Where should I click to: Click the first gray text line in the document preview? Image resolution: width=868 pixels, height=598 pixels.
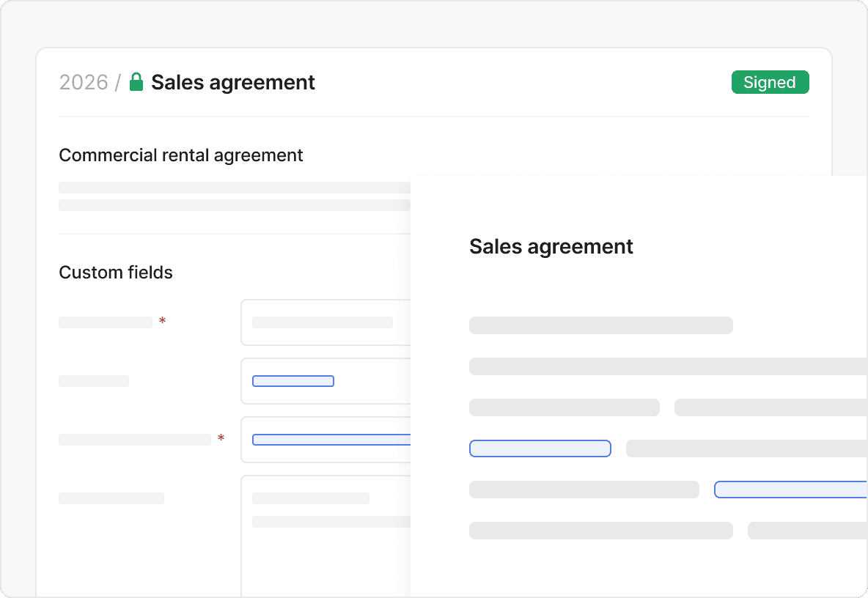tap(601, 325)
